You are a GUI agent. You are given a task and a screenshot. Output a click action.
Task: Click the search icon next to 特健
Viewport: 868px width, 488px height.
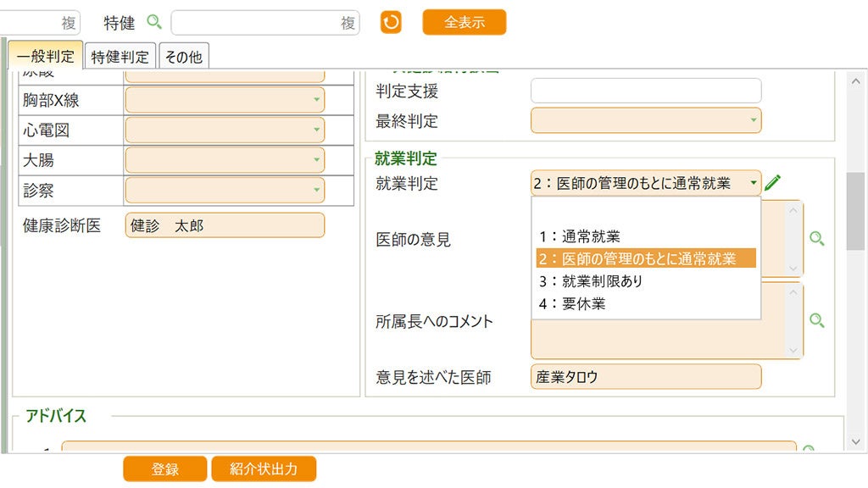tap(154, 22)
